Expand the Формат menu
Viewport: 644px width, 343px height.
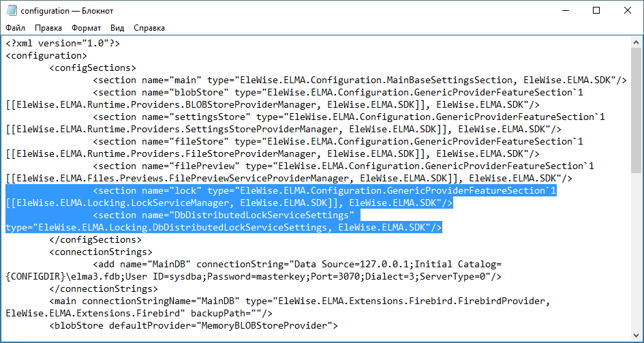(86, 28)
